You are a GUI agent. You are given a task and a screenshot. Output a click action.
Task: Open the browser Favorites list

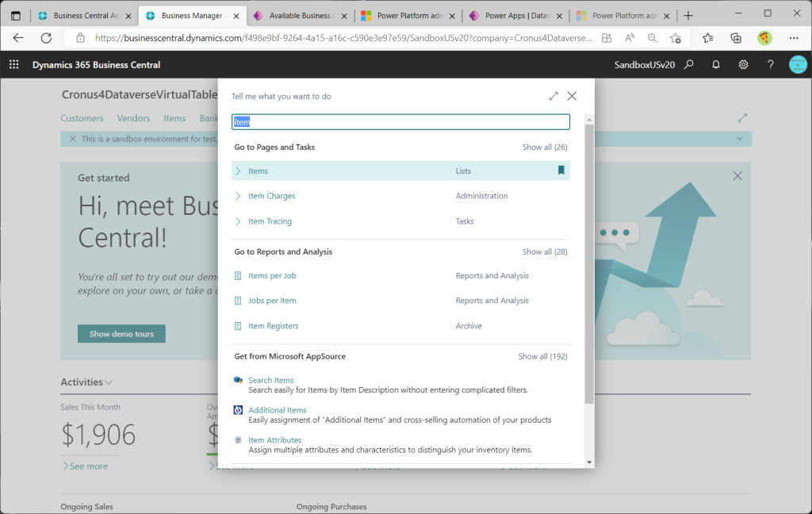pos(708,38)
